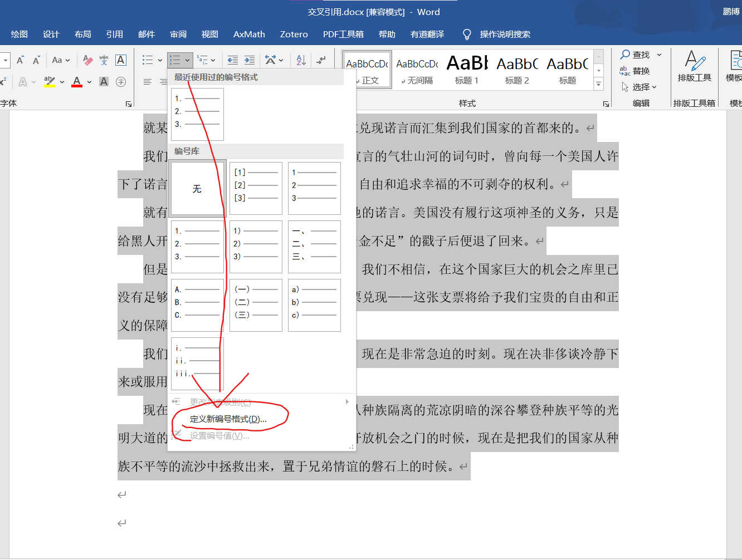Click Replace in the editing group
Image resolution: width=742 pixels, height=560 pixels.
pyautogui.click(x=635, y=71)
